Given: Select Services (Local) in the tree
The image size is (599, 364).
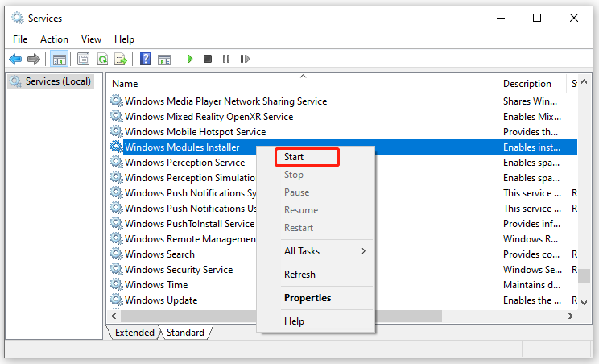Looking at the screenshot, I should [52, 81].
